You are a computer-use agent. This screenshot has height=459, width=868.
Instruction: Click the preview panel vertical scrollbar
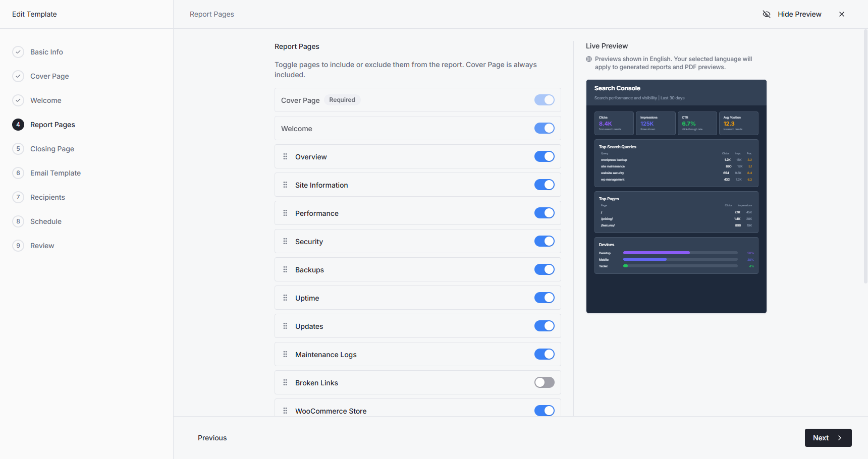pyautogui.click(x=865, y=156)
